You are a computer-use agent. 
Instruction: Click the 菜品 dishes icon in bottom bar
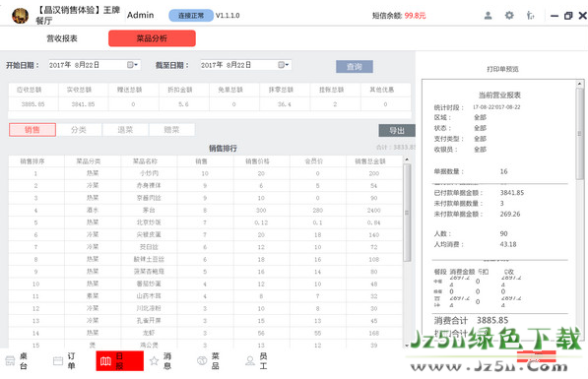coord(202,360)
